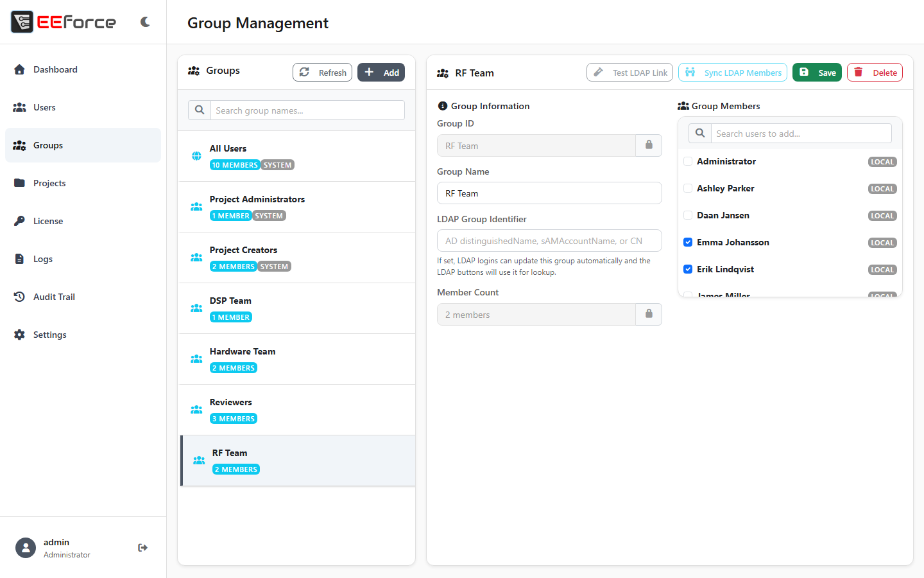View the Audit Trail

(x=83, y=297)
